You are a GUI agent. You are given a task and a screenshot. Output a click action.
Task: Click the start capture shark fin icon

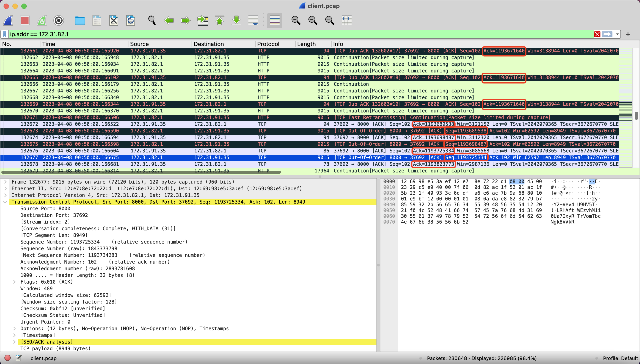point(8,20)
